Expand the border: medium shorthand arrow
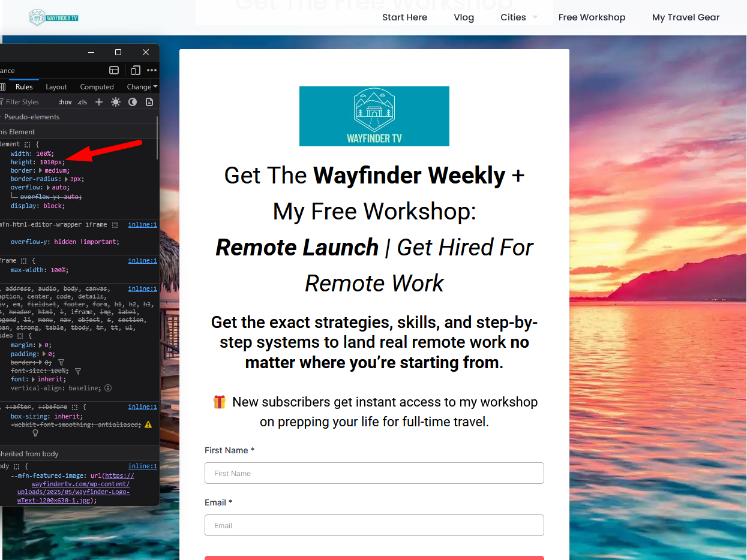 coord(41,171)
